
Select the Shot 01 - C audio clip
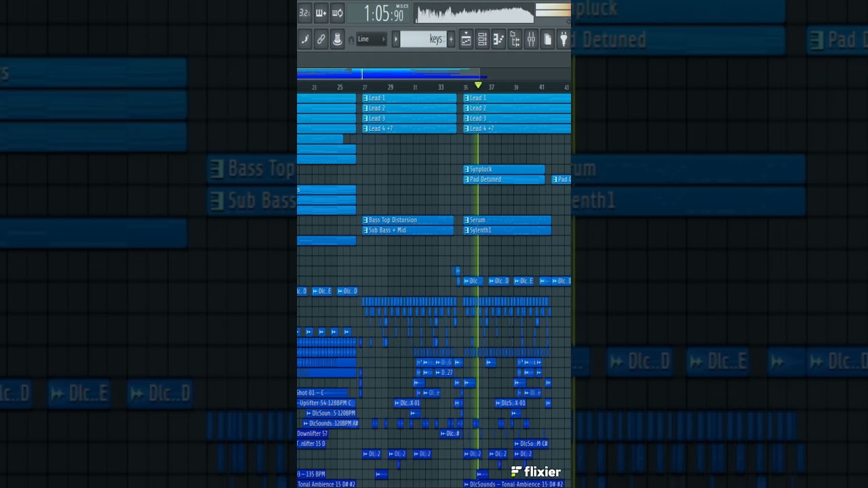click(x=323, y=392)
